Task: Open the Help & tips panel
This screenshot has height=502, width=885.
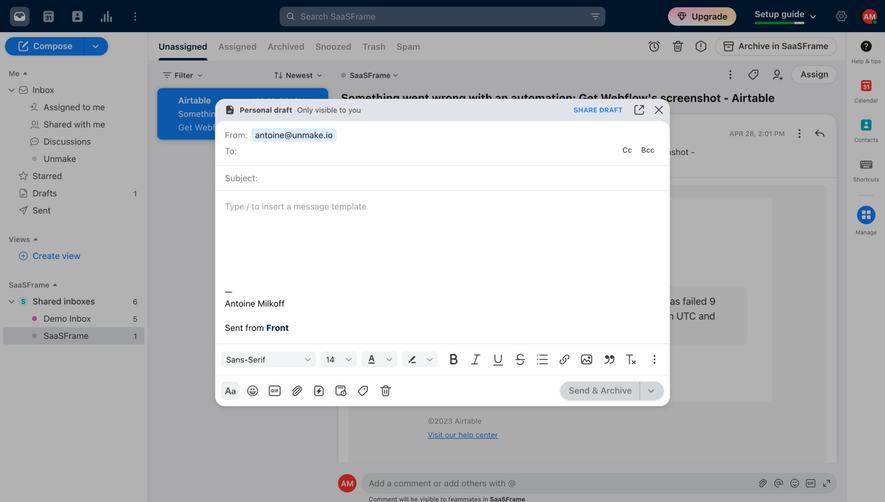Action: tap(866, 51)
